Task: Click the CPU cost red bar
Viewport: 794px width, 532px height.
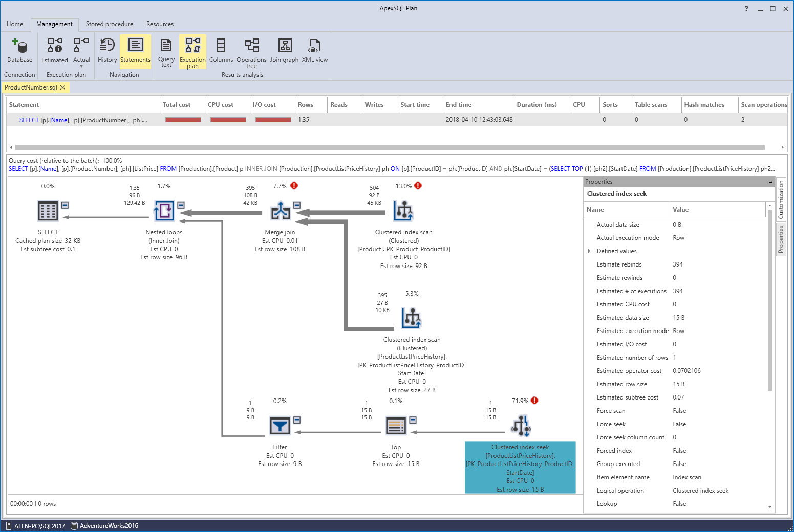Action: click(x=228, y=120)
